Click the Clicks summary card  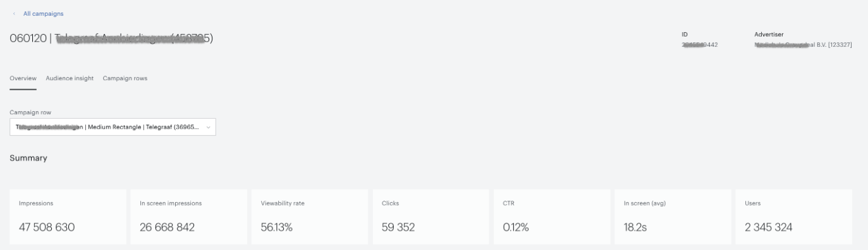pyautogui.click(x=431, y=217)
